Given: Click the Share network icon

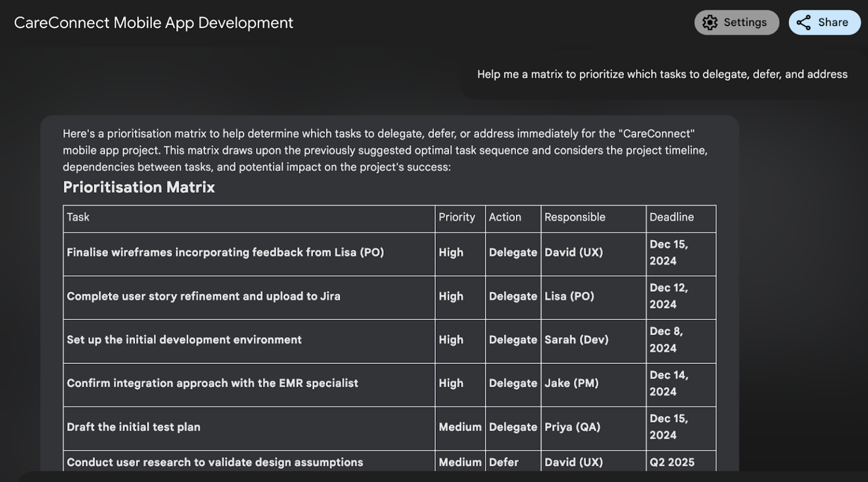Looking at the screenshot, I should pyautogui.click(x=804, y=23).
